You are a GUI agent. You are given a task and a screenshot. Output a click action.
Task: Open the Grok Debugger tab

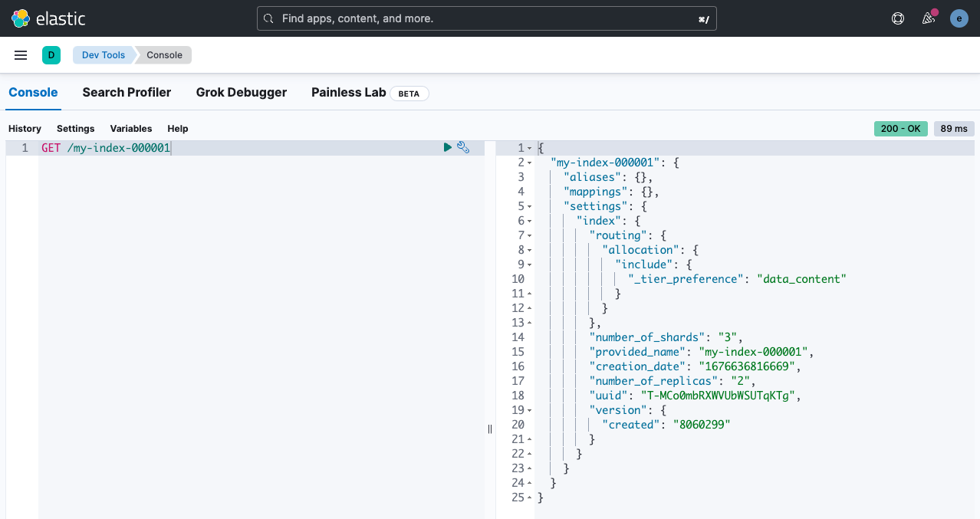(x=242, y=92)
